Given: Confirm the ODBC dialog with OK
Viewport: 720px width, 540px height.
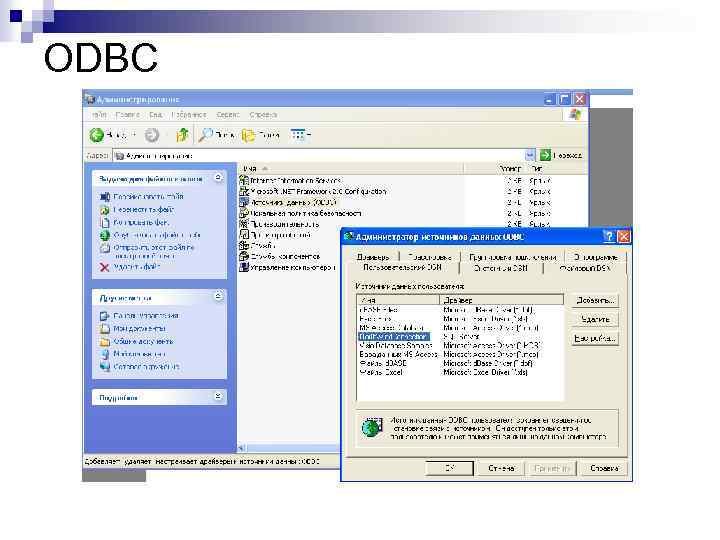Looking at the screenshot, I should tap(450, 468).
